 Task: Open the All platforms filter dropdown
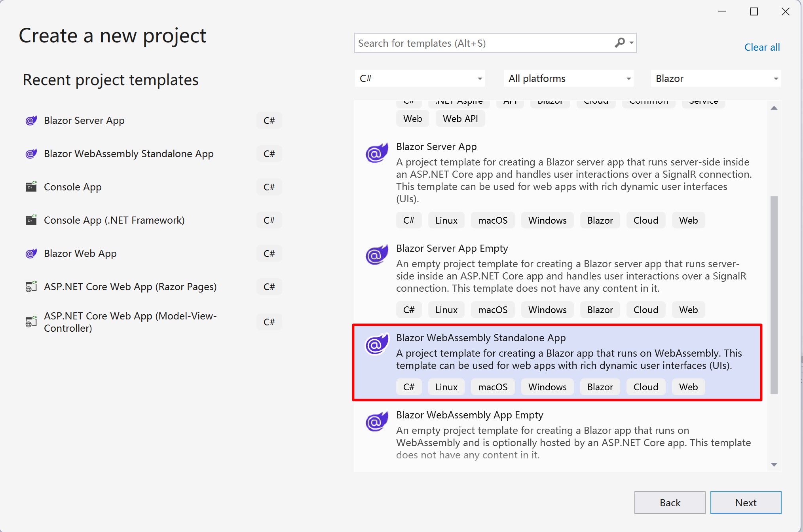(x=568, y=78)
